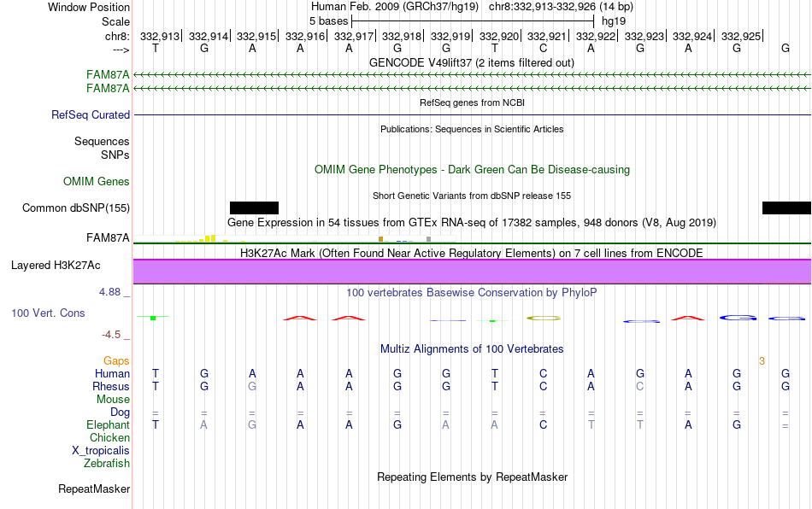Click the orange Gaps row label
Screen dimensions: 812x509
[116, 360]
